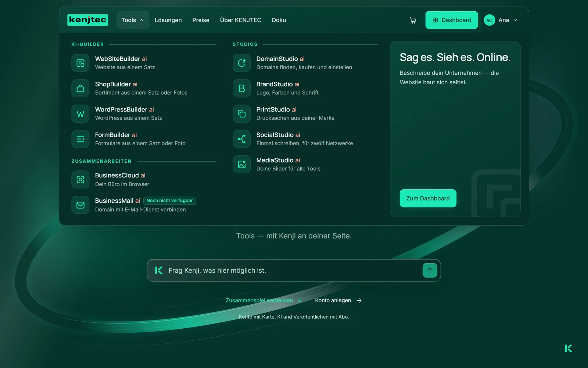Click the DomainStudio icon
588x368 pixels.
[241, 63]
